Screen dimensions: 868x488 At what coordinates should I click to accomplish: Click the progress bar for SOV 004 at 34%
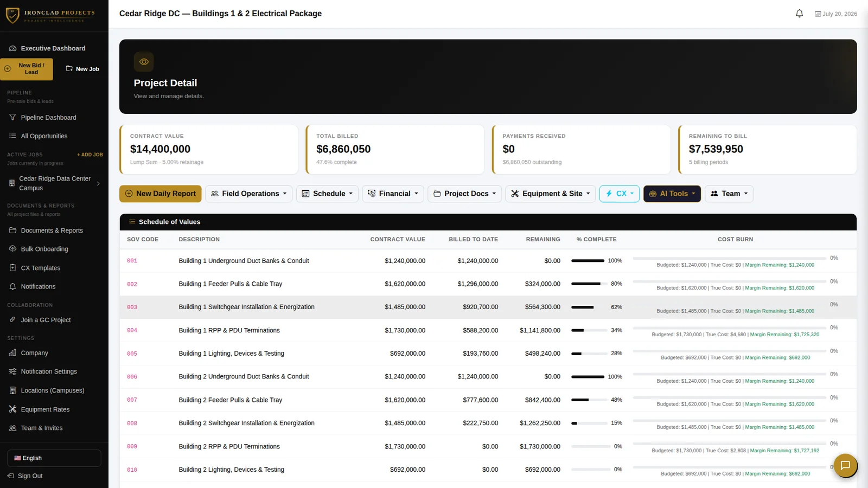click(x=590, y=330)
